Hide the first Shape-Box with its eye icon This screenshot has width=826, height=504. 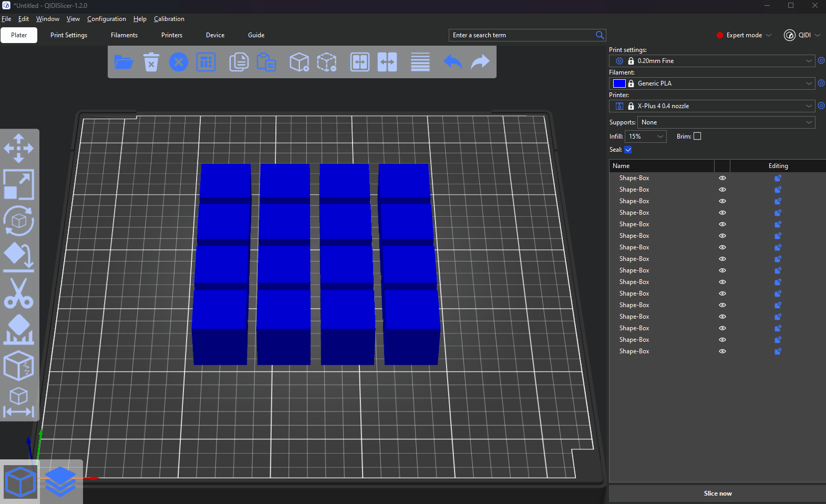722,178
